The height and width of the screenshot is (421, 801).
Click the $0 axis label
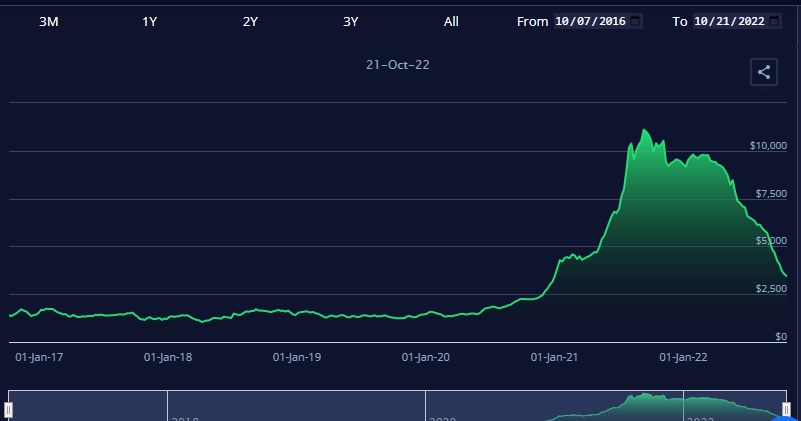click(x=781, y=337)
